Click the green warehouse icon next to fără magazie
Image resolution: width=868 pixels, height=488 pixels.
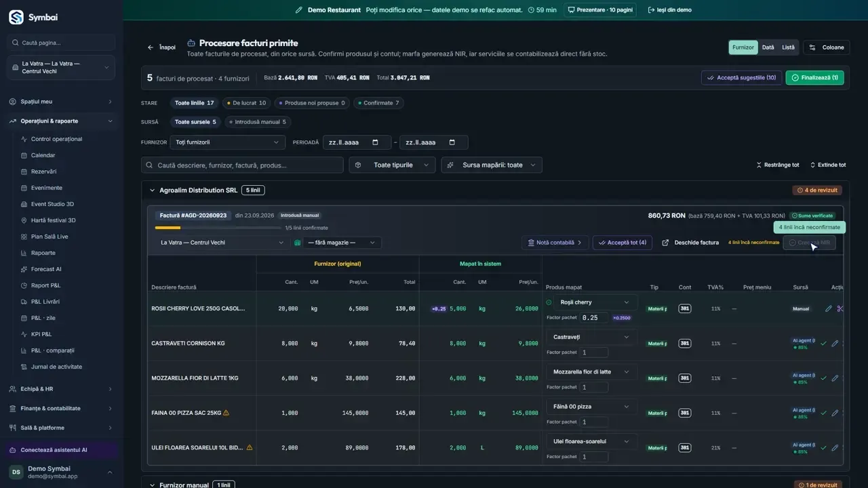(x=297, y=243)
